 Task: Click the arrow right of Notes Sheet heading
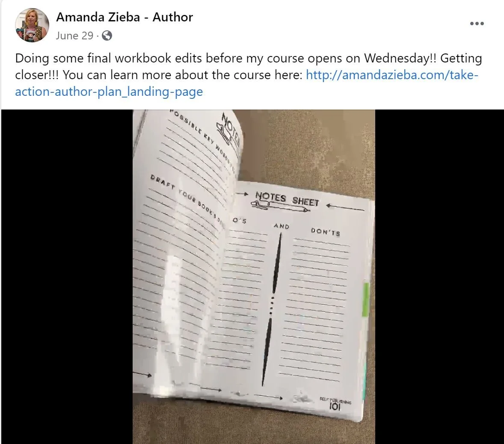click(344, 207)
